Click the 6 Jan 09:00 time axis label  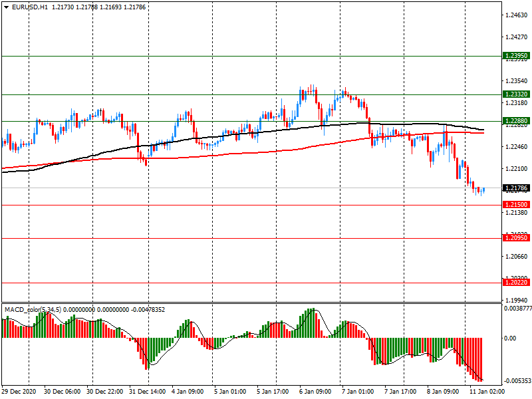pyautogui.click(x=315, y=392)
